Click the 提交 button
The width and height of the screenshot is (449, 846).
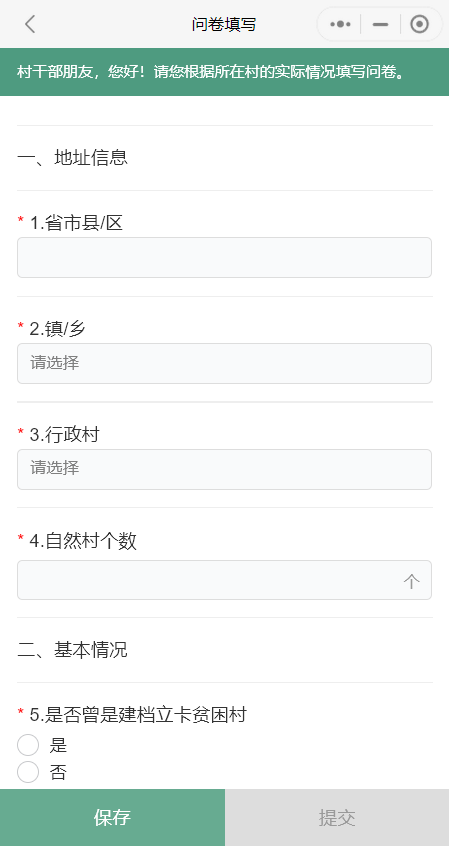[x=337, y=817]
